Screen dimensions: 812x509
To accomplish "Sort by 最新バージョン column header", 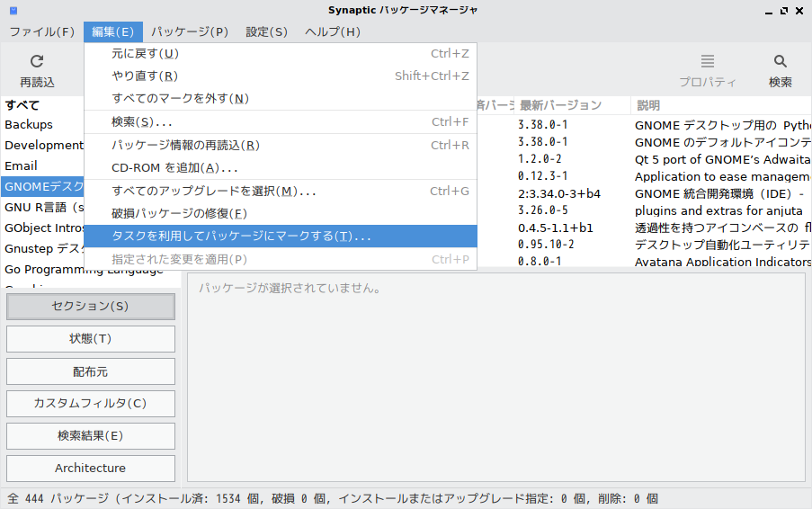I will click(572, 105).
